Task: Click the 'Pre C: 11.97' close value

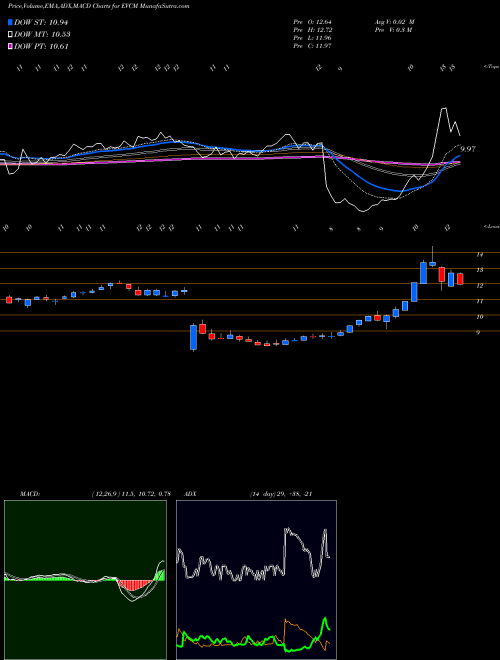Action: click(313, 46)
